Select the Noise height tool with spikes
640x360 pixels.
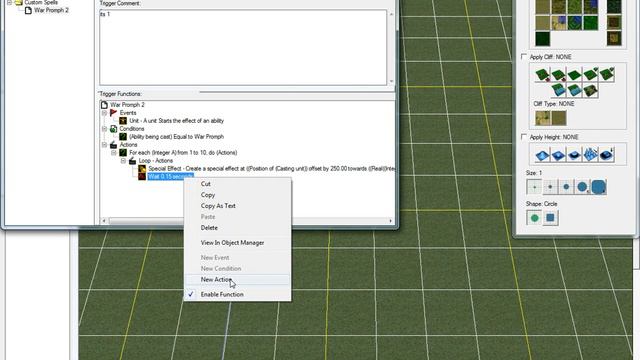tap(590, 155)
